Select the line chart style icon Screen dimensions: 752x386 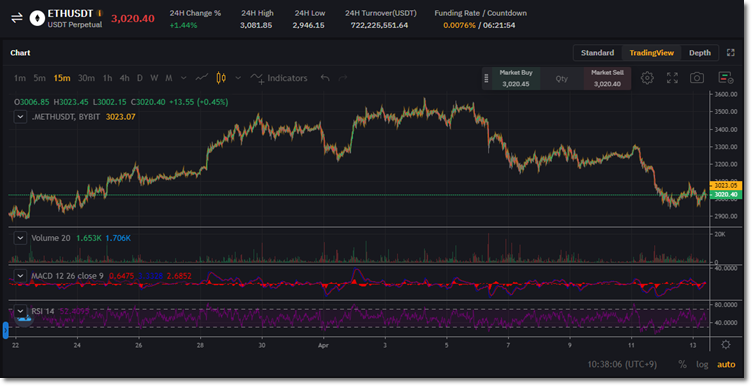(x=201, y=78)
